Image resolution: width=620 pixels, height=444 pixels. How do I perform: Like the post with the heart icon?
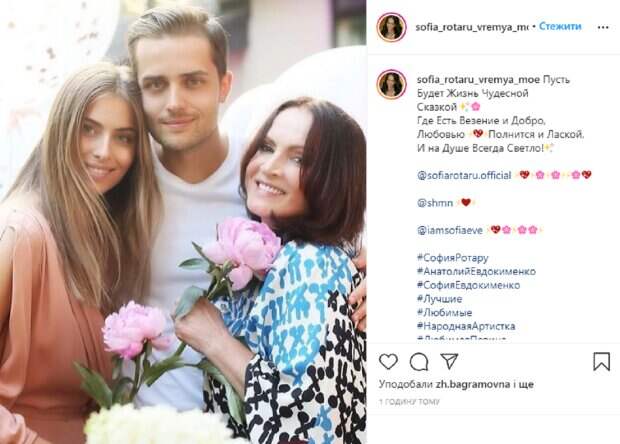(388, 361)
